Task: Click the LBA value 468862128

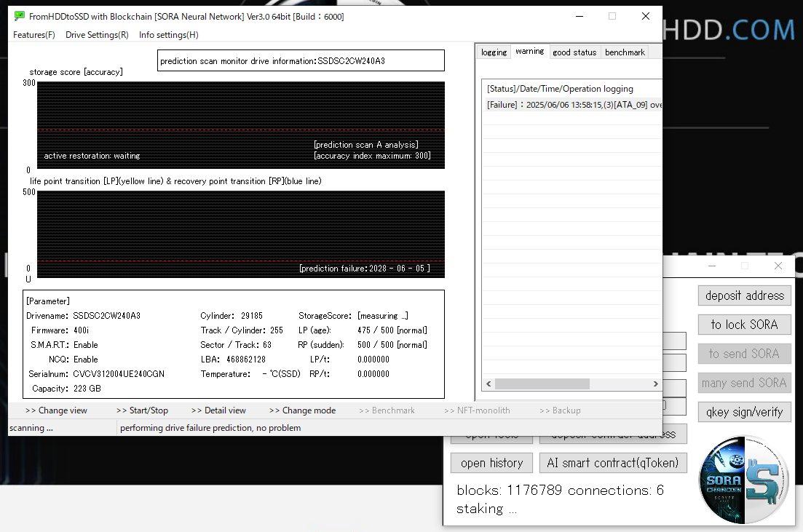Action: (246, 360)
